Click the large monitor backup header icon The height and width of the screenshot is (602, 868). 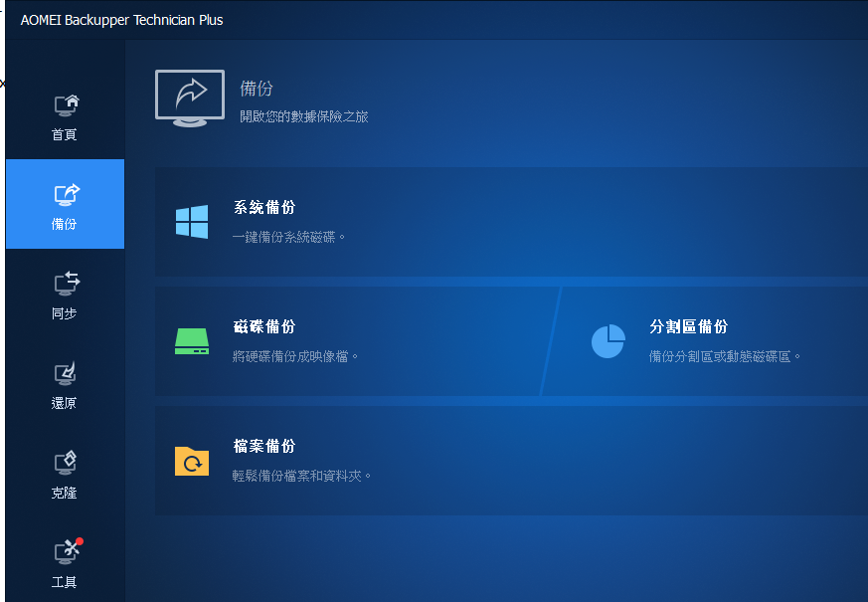click(x=190, y=99)
